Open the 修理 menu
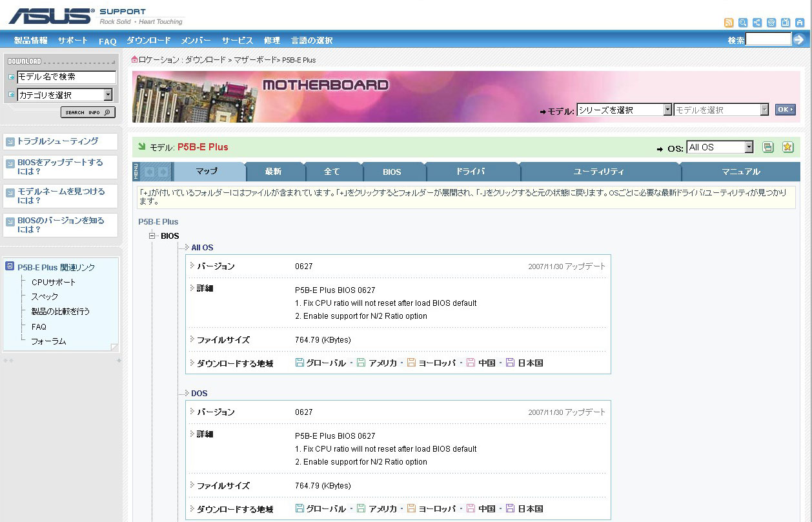The width and height of the screenshot is (812, 522). pyautogui.click(x=272, y=40)
